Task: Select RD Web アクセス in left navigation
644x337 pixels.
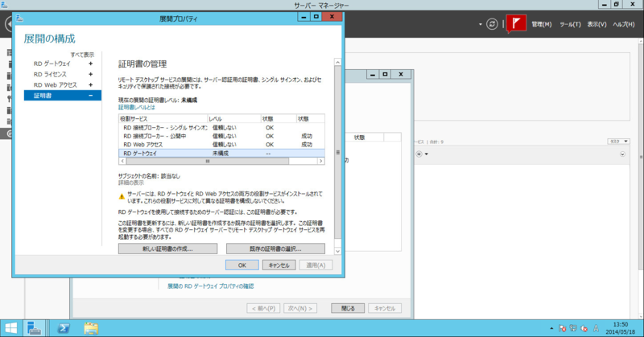Action: click(x=55, y=85)
